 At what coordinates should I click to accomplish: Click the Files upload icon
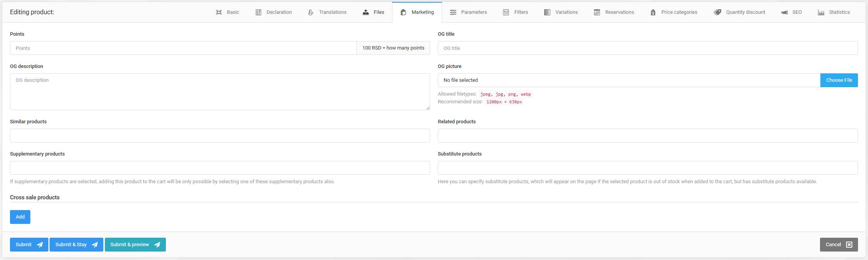point(366,12)
